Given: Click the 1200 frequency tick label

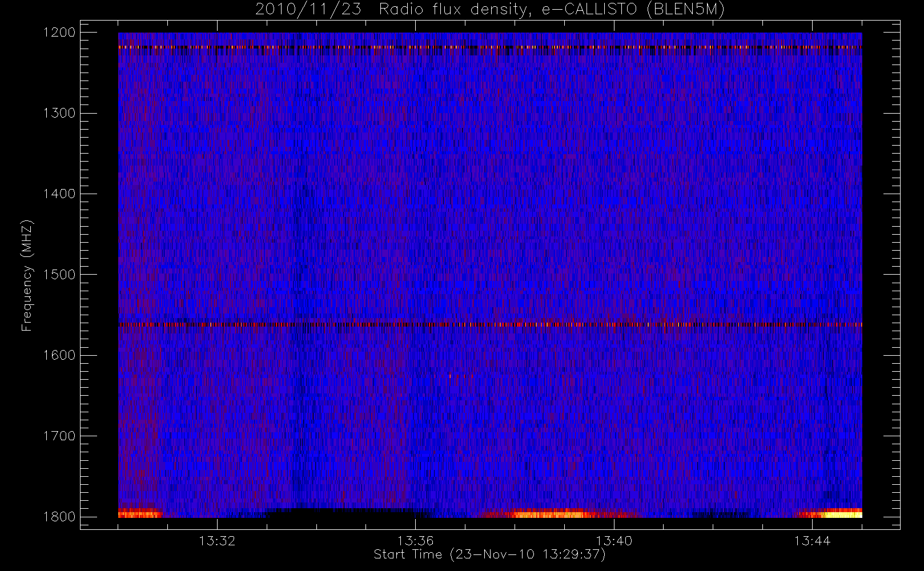Looking at the screenshot, I should click(x=59, y=33).
